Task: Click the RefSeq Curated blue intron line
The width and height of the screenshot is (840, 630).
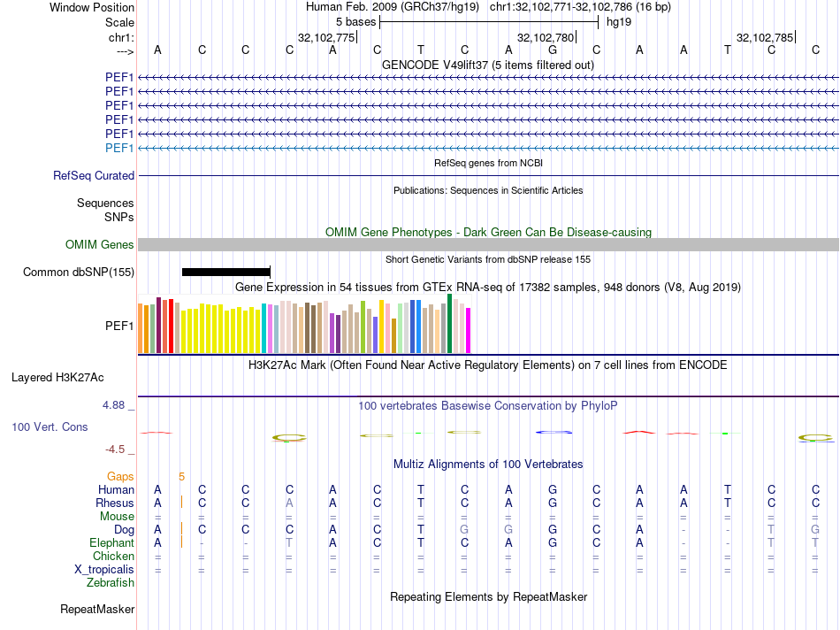Action: pyautogui.click(x=489, y=175)
